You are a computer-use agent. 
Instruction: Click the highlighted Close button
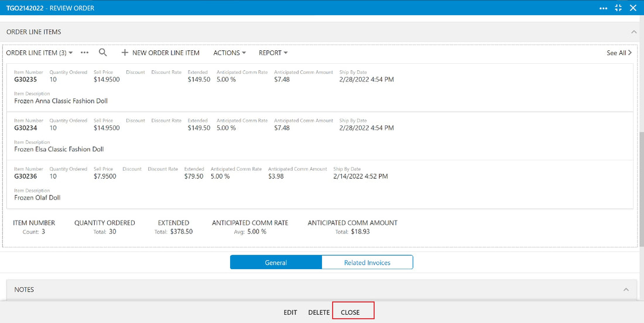tap(353, 310)
